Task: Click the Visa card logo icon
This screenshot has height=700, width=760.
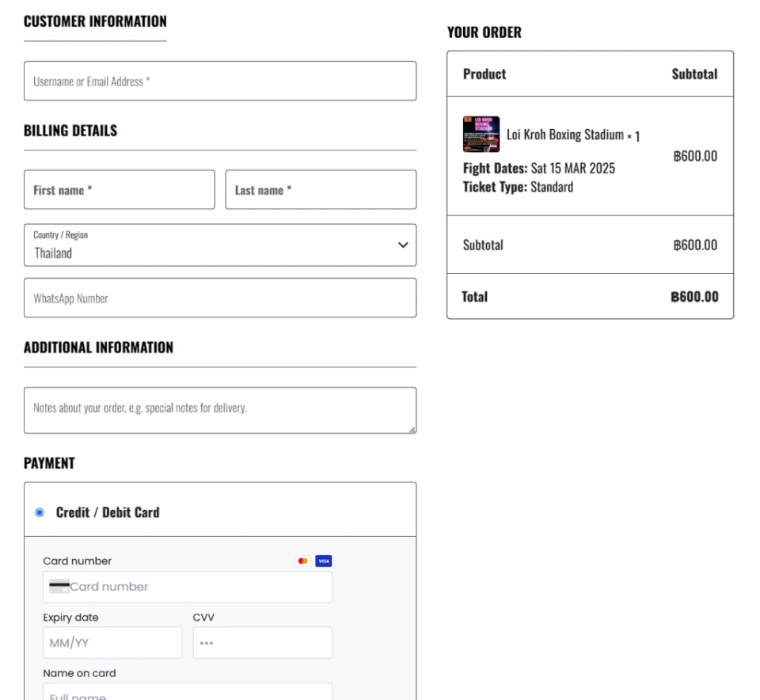Action: pos(323,561)
